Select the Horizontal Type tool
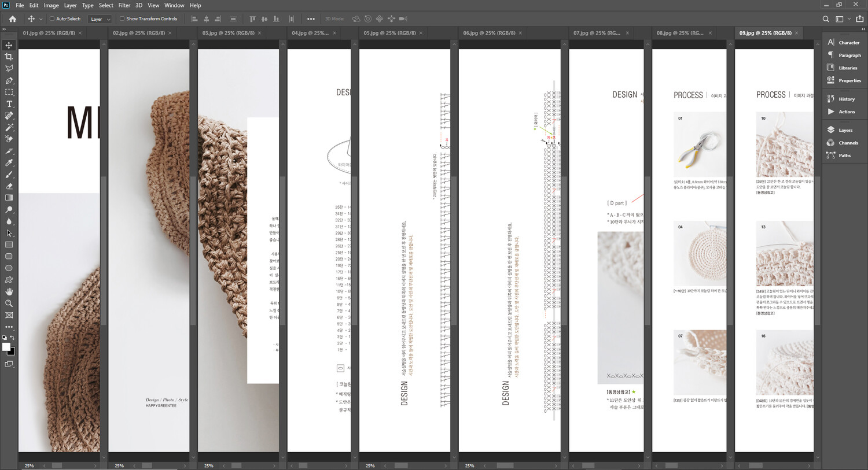Image resolution: width=868 pixels, height=470 pixels. coord(9,104)
